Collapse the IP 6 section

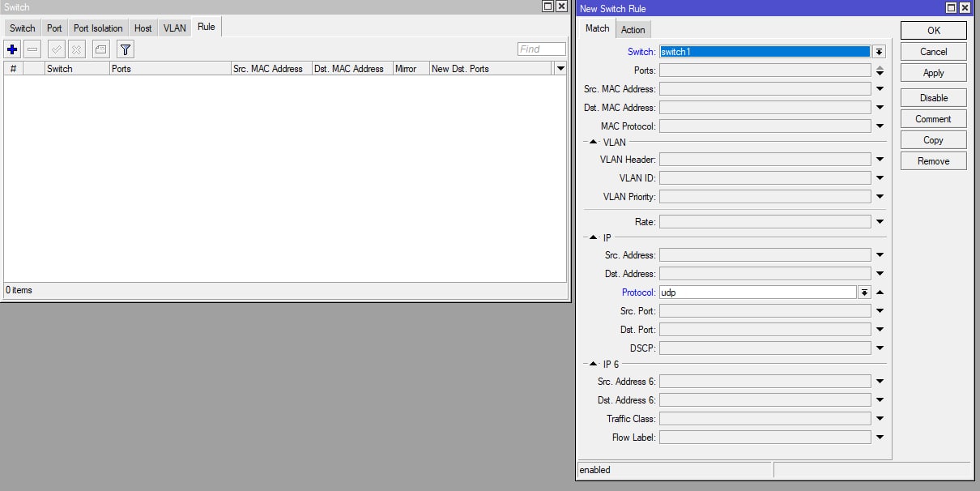593,365
